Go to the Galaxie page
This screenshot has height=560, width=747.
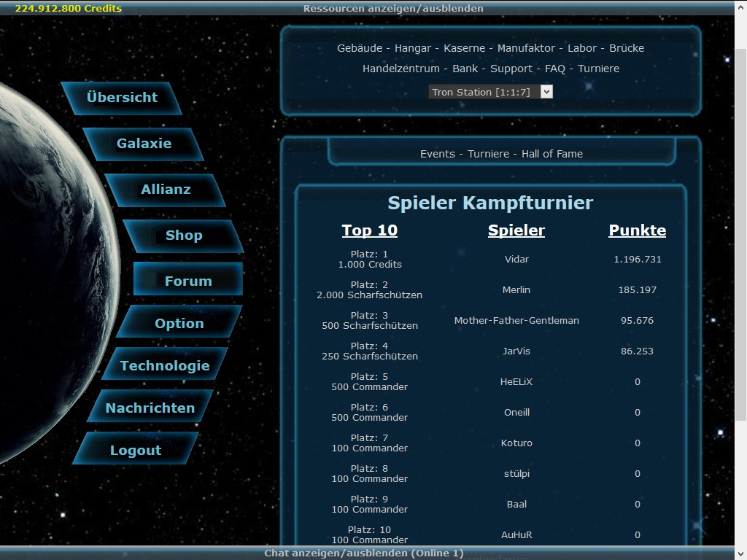[x=144, y=144]
